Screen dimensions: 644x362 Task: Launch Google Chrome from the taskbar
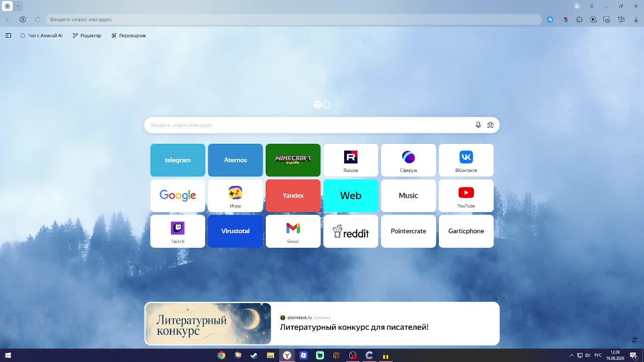[221, 355]
